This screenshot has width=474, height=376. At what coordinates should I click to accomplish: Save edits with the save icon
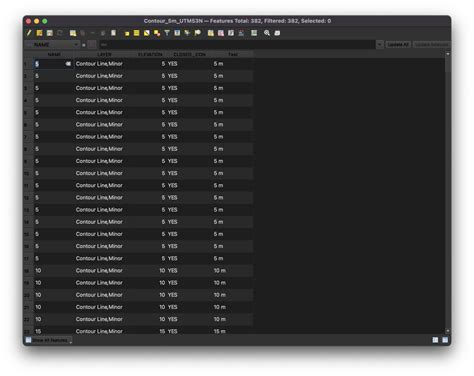pyautogui.click(x=50, y=33)
